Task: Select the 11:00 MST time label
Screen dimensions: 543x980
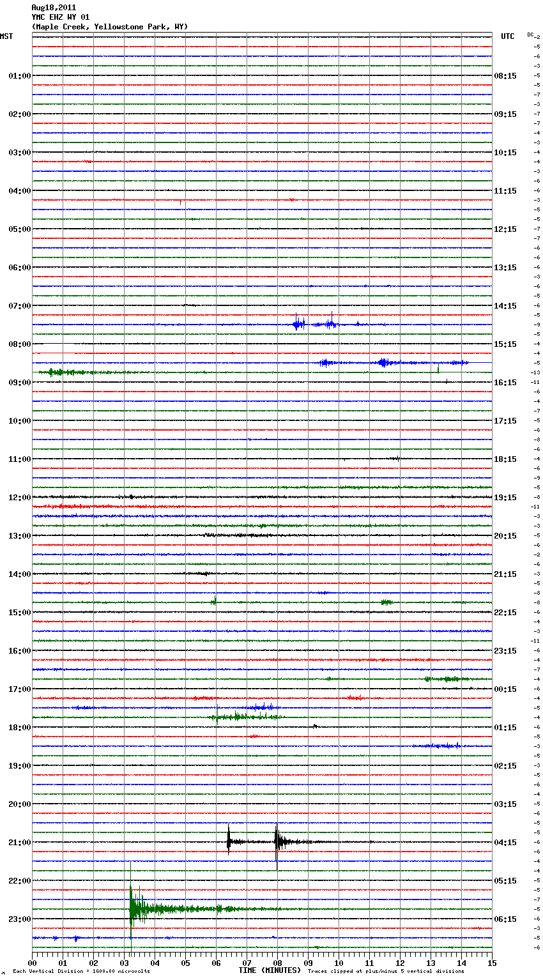Action: [20, 459]
